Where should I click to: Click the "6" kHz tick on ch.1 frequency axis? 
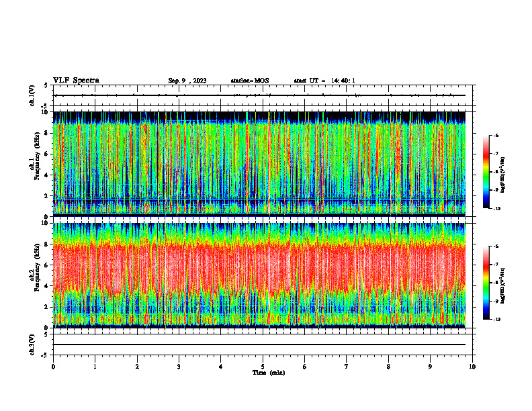[46, 154]
